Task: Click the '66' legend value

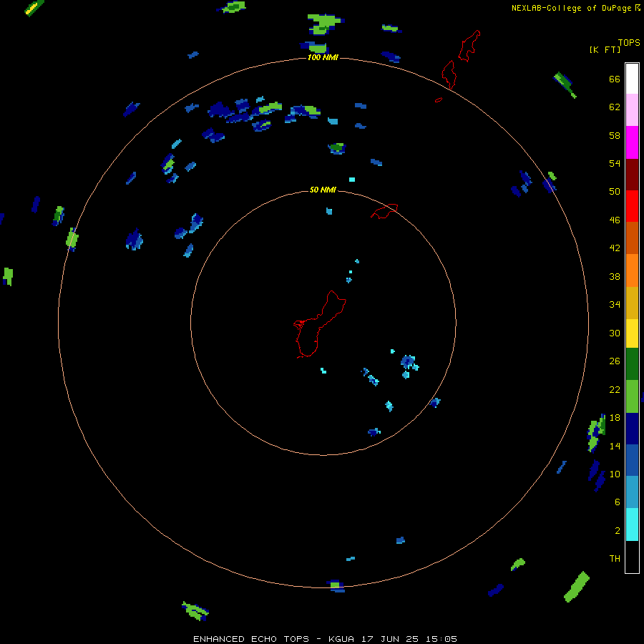Action: tap(615, 79)
